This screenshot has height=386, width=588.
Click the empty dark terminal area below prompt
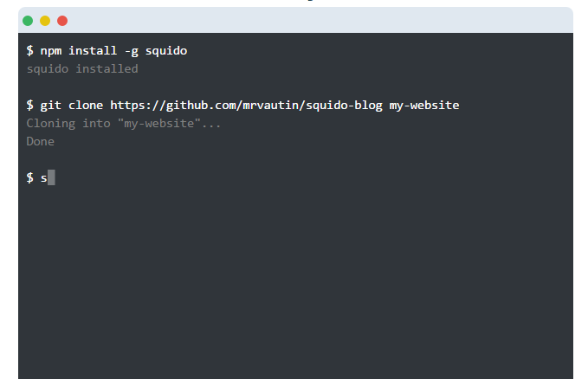pos(295,281)
